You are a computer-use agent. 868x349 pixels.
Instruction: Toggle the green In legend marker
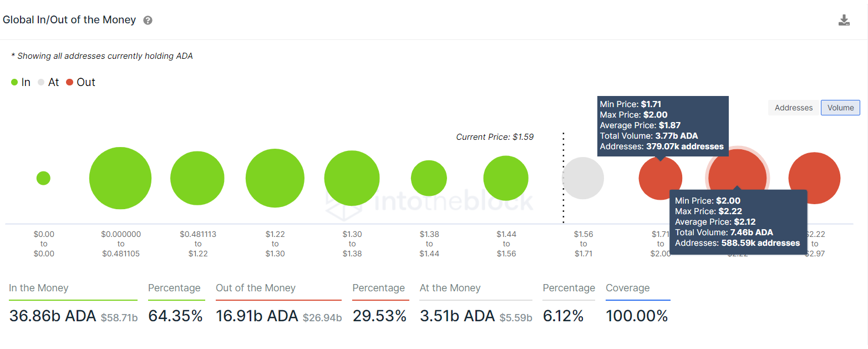coord(14,83)
